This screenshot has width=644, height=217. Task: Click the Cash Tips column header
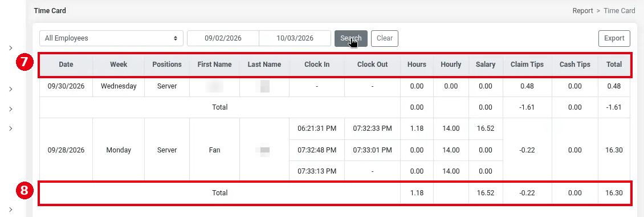pyautogui.click(x=575, y=64)
